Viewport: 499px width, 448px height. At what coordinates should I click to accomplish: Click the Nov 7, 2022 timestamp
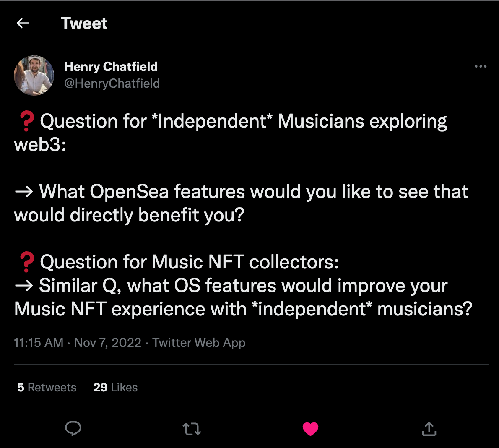tap(107, 343)
